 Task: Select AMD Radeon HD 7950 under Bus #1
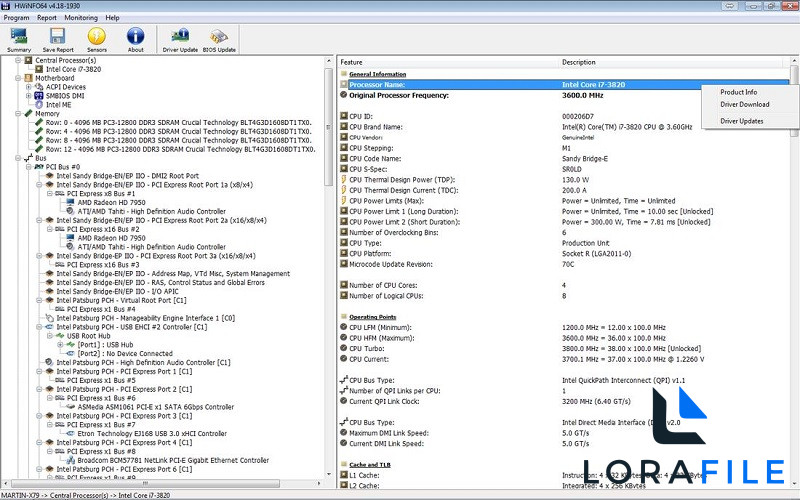[x=111, y=202]
